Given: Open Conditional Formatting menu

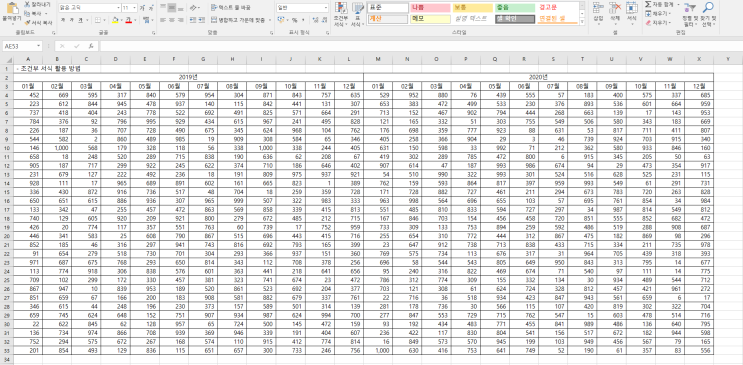Looking at the screenshot, I should 340,14.
